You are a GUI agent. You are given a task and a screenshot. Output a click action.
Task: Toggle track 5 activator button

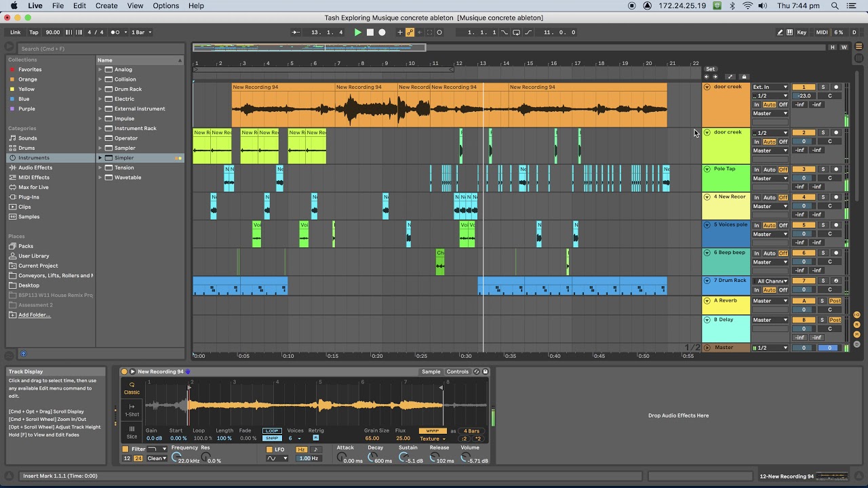click(804, 225)
